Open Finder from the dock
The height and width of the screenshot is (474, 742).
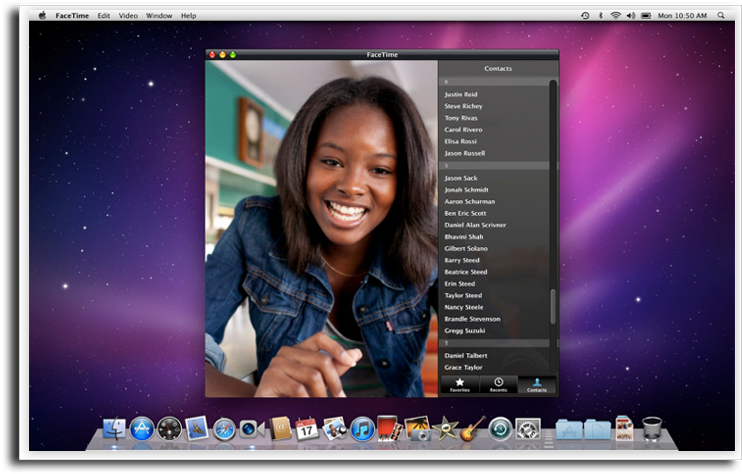115,429
